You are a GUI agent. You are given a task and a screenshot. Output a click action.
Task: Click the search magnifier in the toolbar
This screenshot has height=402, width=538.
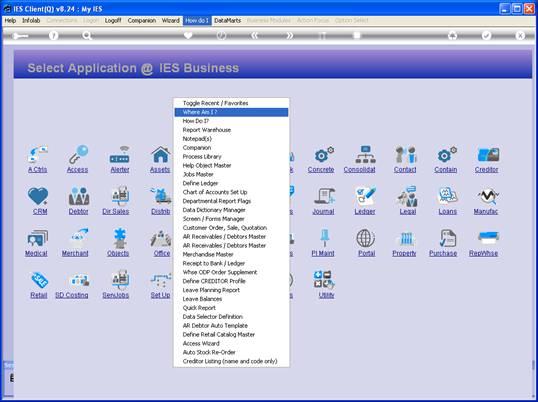click(87, 35)
